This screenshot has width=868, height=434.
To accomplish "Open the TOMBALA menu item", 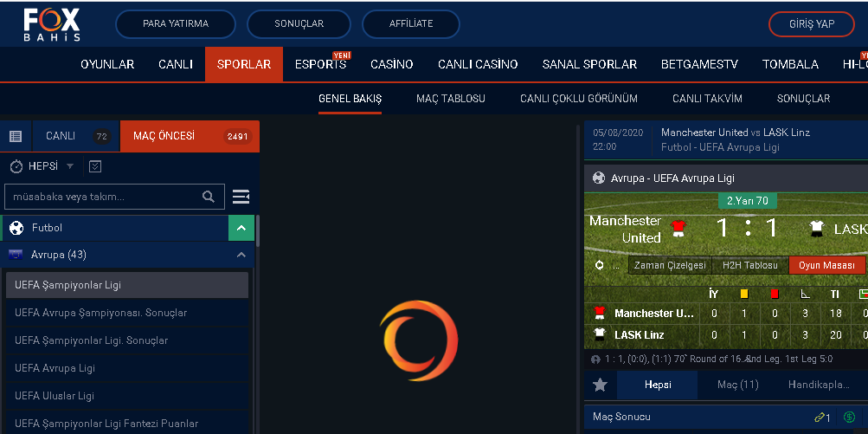I will [x=790, y=64].
